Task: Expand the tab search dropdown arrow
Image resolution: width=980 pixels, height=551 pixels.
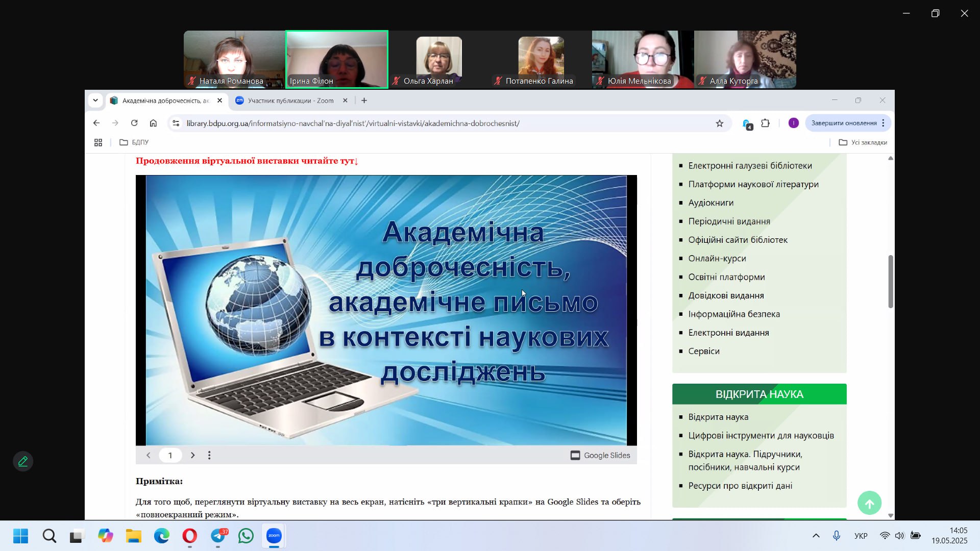Action: coord(95,101)
